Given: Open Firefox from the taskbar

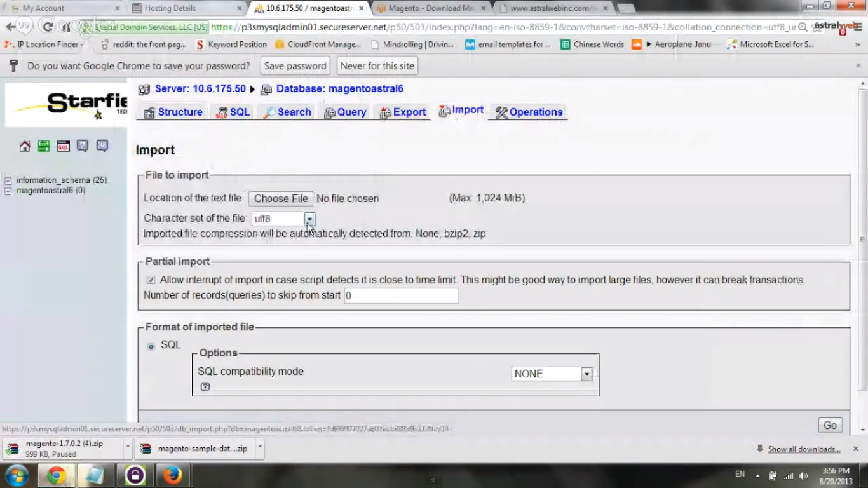Looking at the screenshot, I should (173, 476).
